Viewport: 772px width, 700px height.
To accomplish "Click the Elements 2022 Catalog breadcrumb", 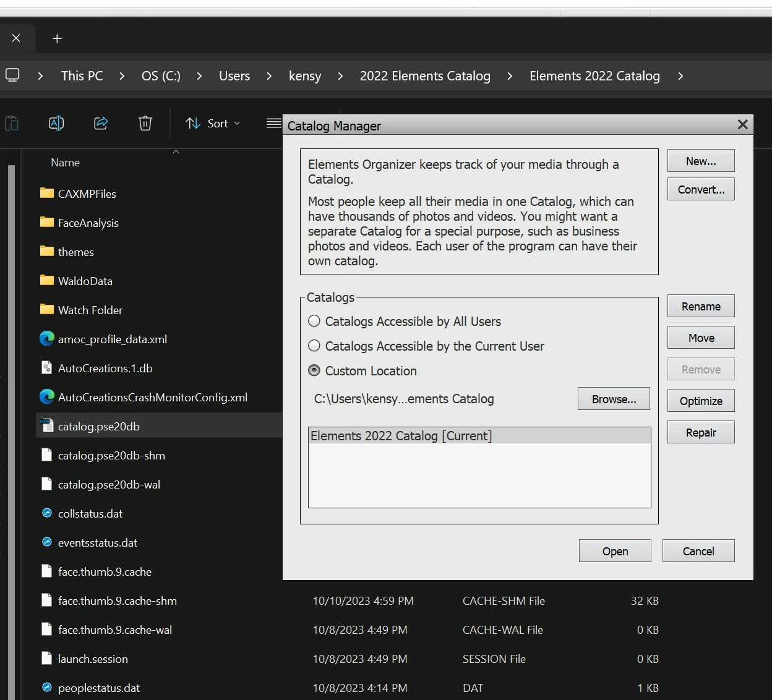I will [594, 76].
